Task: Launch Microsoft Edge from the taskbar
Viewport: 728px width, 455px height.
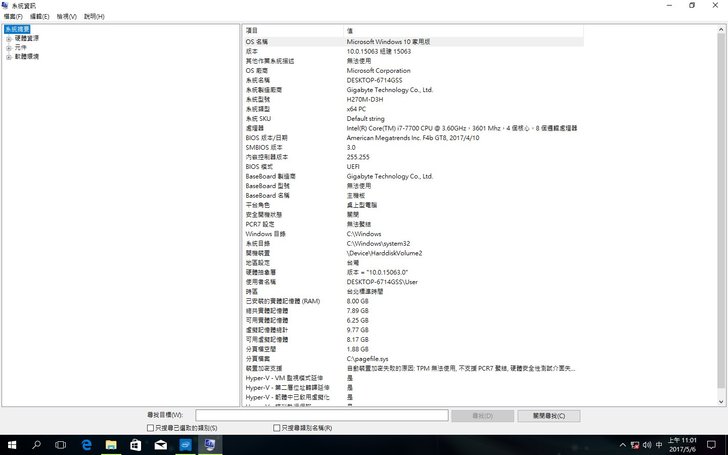Action: coord(86,445)
